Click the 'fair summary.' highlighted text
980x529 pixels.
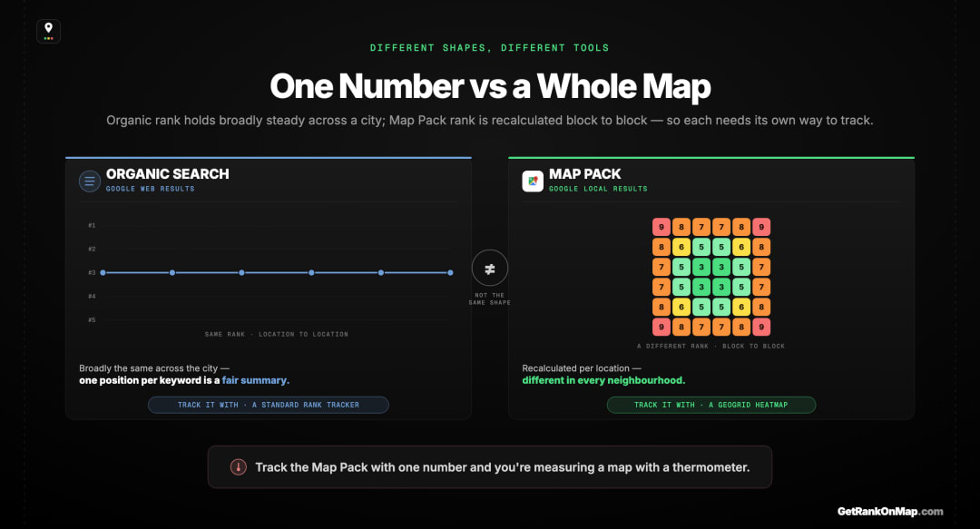tap(256, 380)
